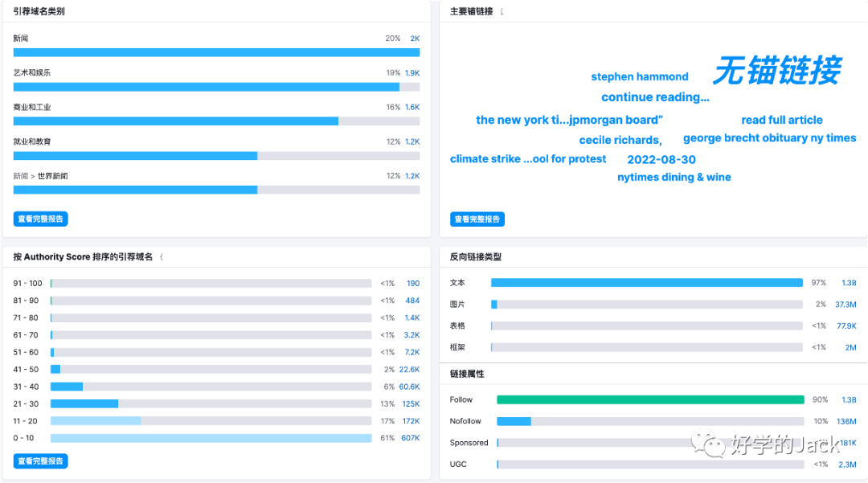Open the 37.3M count for 图片 backlinks
The width and height of the screenshot is (868, 483).
click(845, 305)
